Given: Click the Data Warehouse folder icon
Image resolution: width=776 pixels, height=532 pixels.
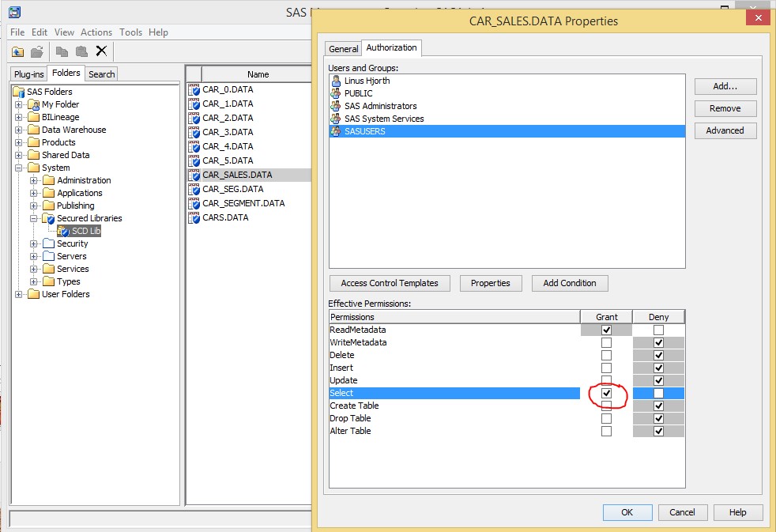Looking at the screenshot, I should click(34, 130).
